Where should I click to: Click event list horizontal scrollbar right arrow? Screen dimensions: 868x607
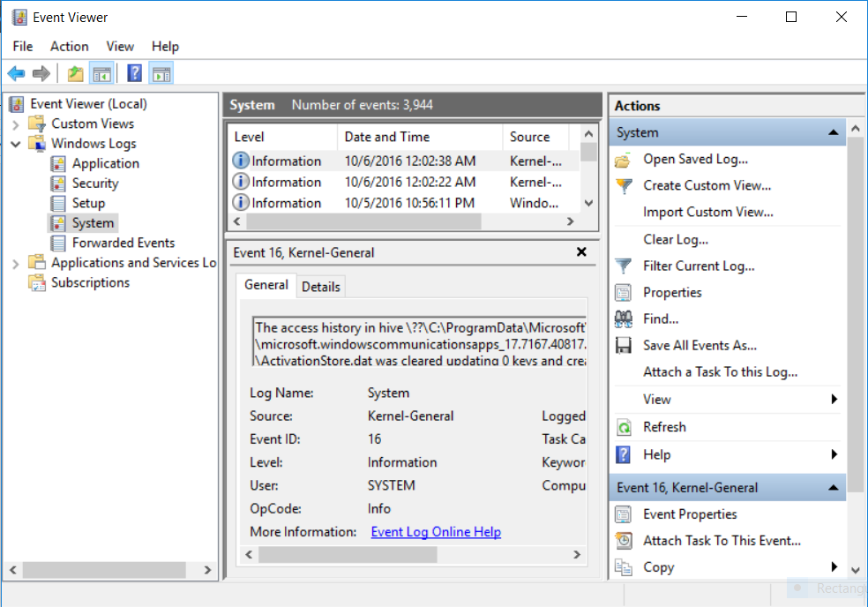click(570, 221)
